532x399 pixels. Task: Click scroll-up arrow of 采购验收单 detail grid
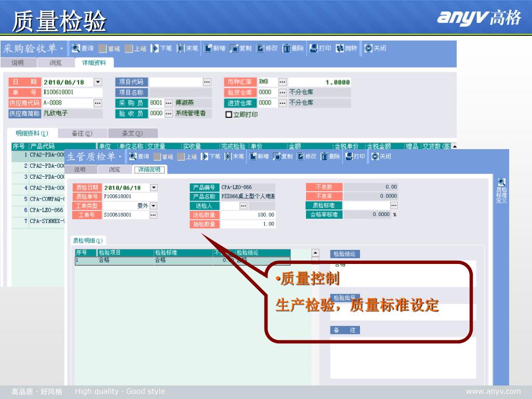454,146
